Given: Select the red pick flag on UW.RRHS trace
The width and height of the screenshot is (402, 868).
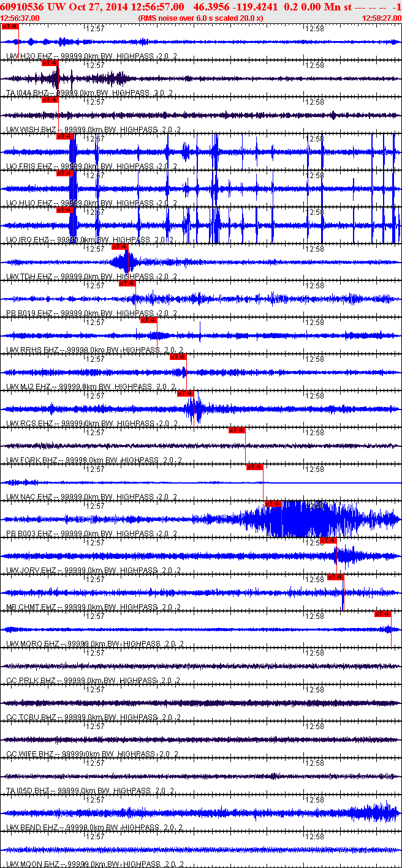Looking at the screenshot, I should 149,320.
